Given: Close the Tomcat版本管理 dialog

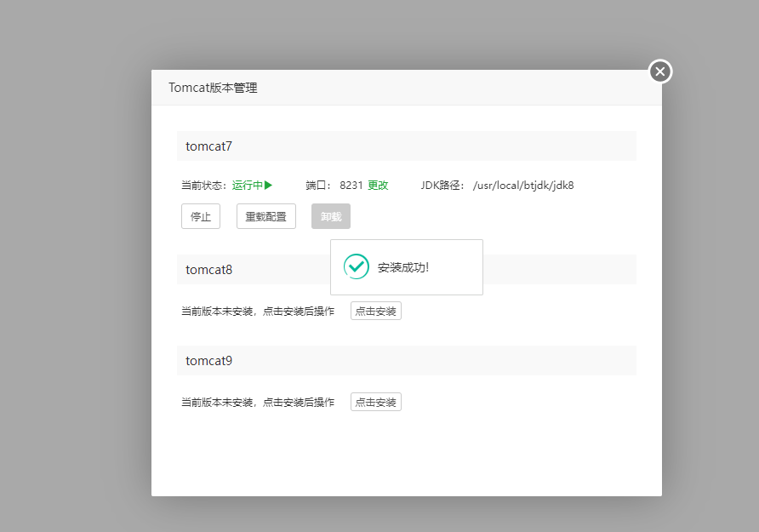Looking at the screenshot, I should [659, 72].
